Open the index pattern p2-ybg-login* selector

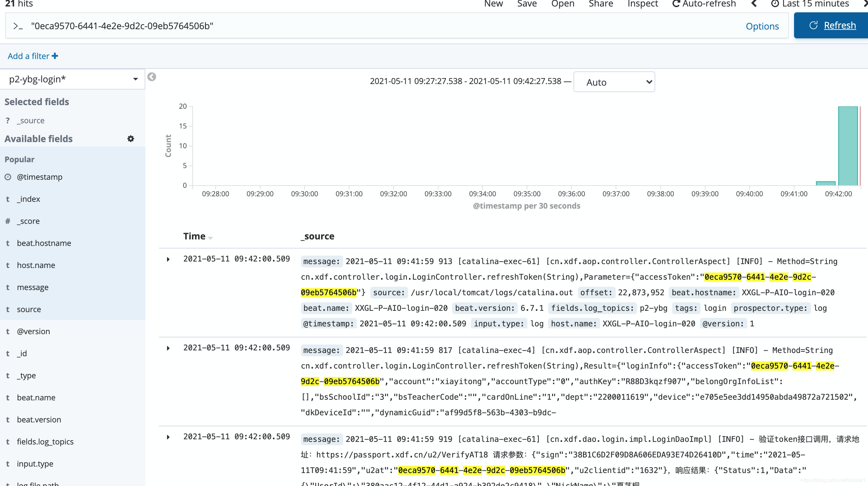[72, 78]
